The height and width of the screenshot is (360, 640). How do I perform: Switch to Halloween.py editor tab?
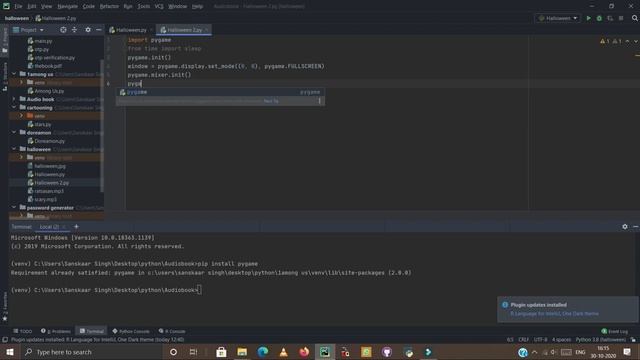pyautogui.click(x=131, y=30)
